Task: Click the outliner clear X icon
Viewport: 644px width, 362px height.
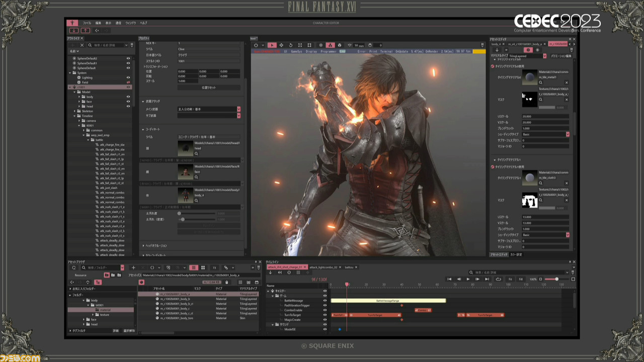Action: tap(82, 45)
